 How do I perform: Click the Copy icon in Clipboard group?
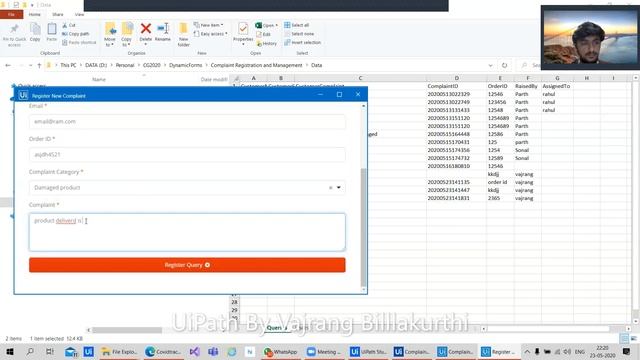[x=35, y=32]
